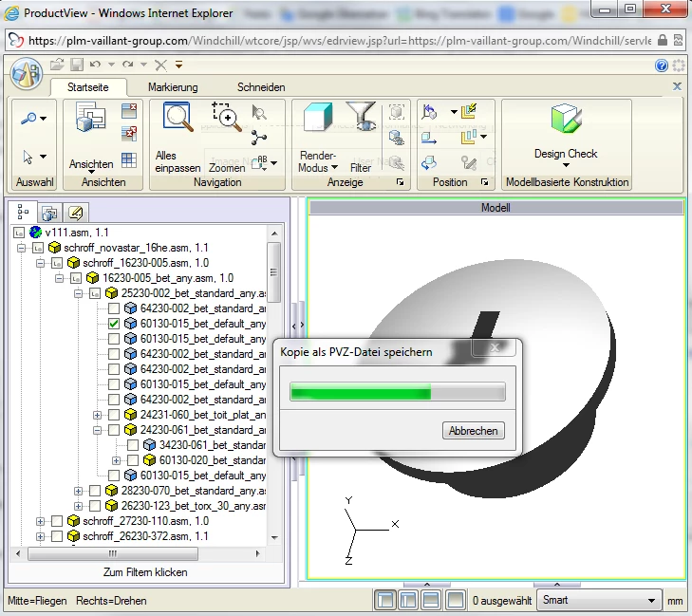Click the mm units indicator
The width and height of the screenshot is (692, 616).
pyautogui.click(x=675, y=601)
